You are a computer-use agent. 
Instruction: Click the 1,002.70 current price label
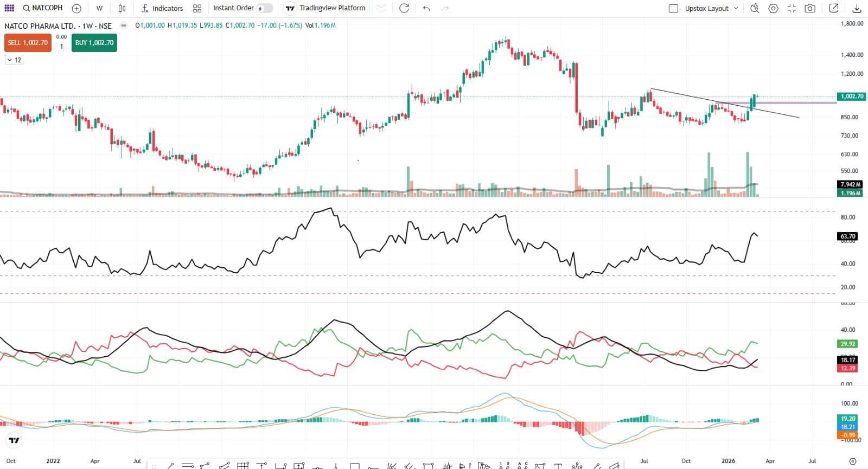click(x=851, y=96)
